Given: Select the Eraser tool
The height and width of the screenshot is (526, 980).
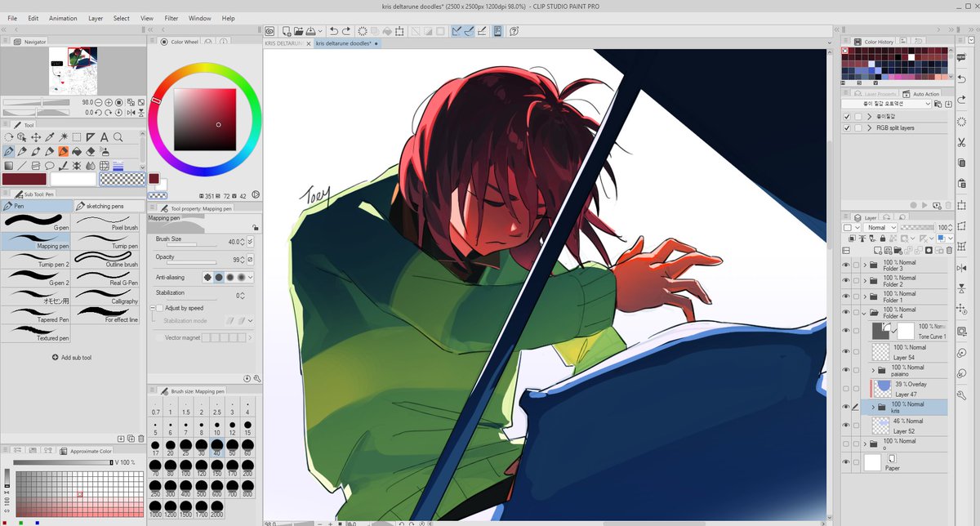Looking at the screenshot, I should [x=91, y=151].
